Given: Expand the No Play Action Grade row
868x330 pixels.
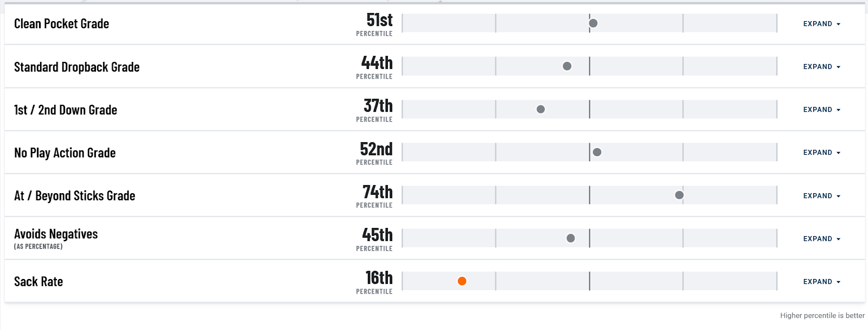Looking at the screenshot, I should pos(821,153).
